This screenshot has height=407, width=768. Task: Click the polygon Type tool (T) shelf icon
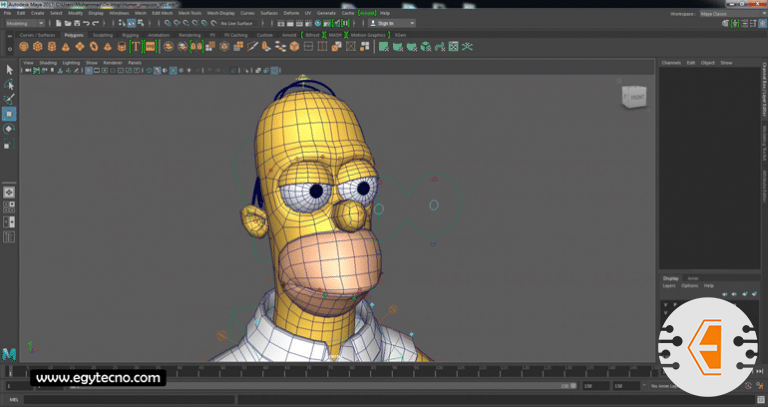135,47
